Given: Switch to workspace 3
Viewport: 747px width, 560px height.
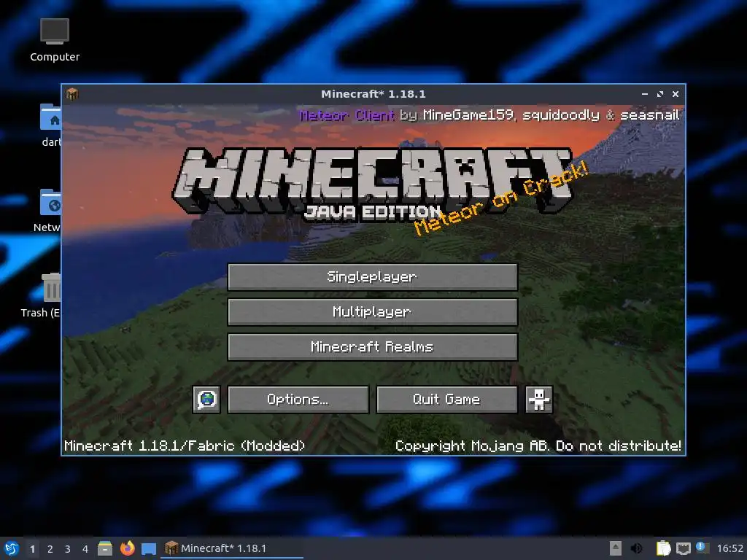Looking at the screenshot, I should point(68,549).
